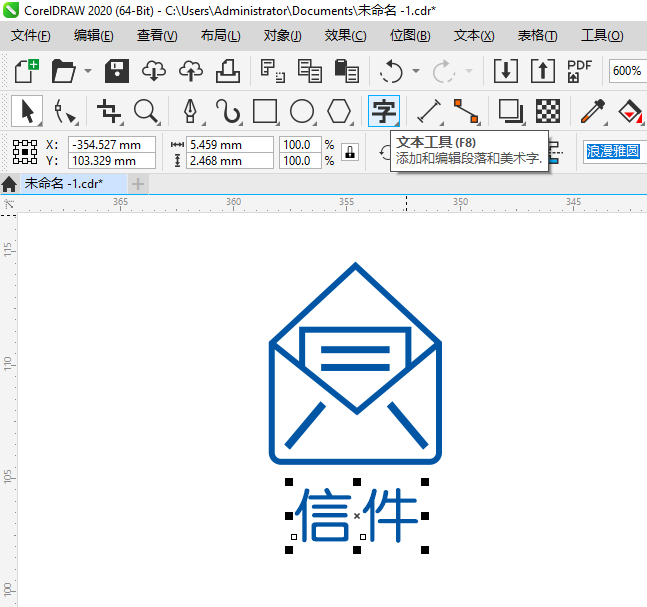647x607 pixels.
Task: Select the Drop Shadow tool
Action: tap(511, 111)
